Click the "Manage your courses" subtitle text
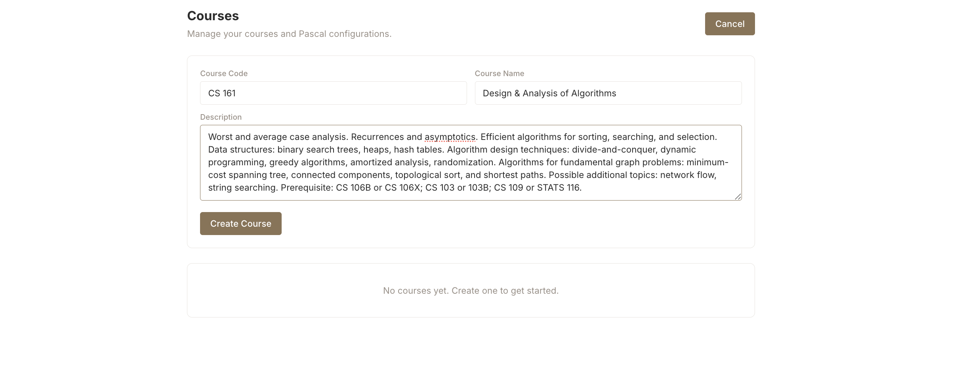Viewport: 980px width, 371px height. click(289, 34)
